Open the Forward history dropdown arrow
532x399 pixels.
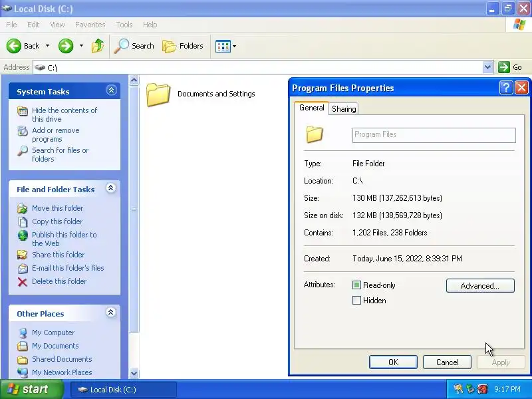coord(81,46)
